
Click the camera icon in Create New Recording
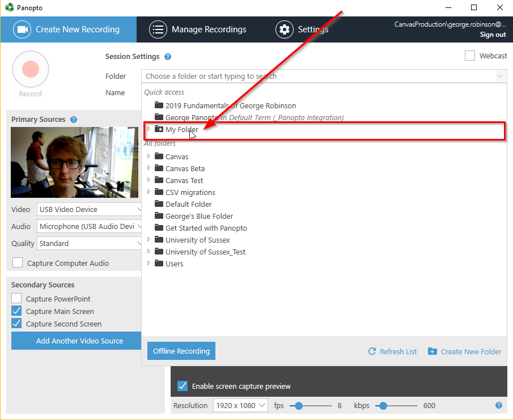coord(22,29)
